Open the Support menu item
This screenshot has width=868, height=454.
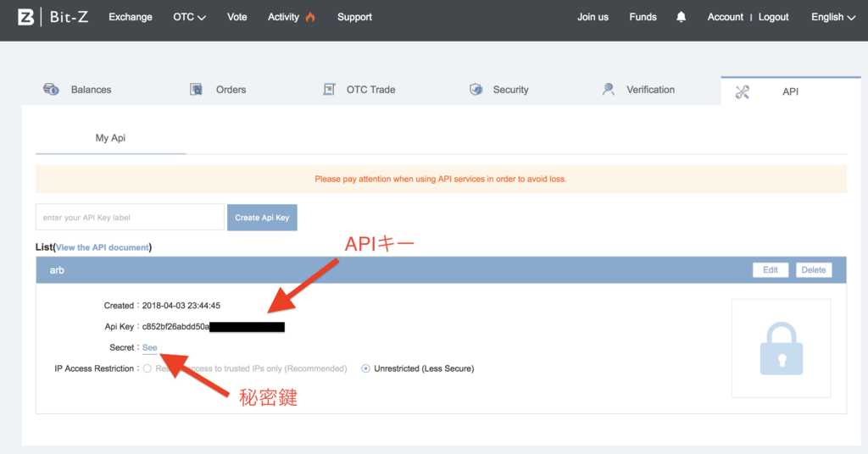(x=354, y=17)
